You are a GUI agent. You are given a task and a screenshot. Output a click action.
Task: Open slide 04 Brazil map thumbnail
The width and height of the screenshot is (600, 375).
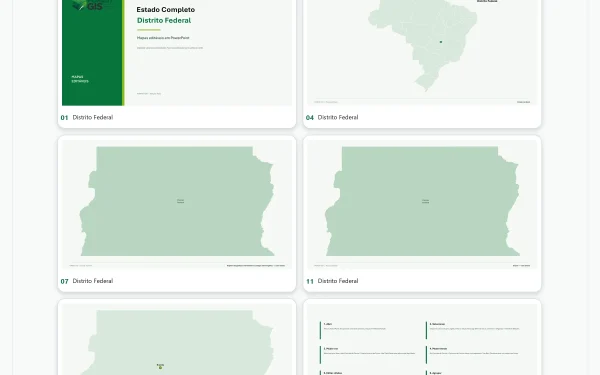422,52
